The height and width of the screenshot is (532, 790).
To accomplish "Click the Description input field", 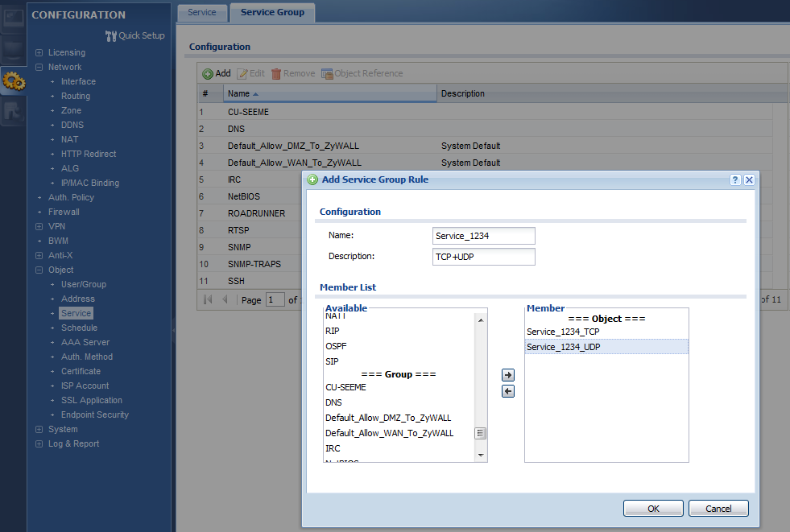I will pyautogui.click(x=484, y=257).
